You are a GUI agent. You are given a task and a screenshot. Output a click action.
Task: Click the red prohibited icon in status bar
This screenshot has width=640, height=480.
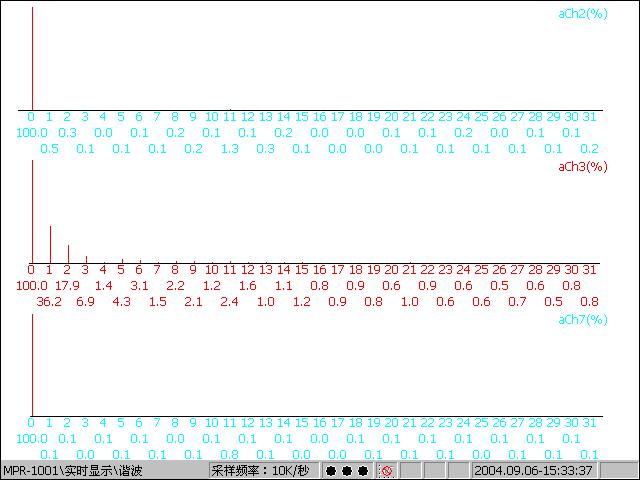[386, 470]
